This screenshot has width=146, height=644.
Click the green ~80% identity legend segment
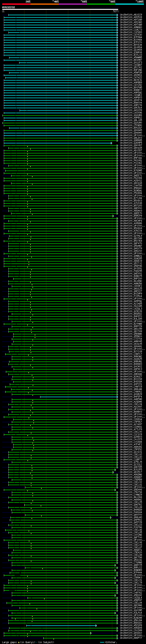coord(101,4)
